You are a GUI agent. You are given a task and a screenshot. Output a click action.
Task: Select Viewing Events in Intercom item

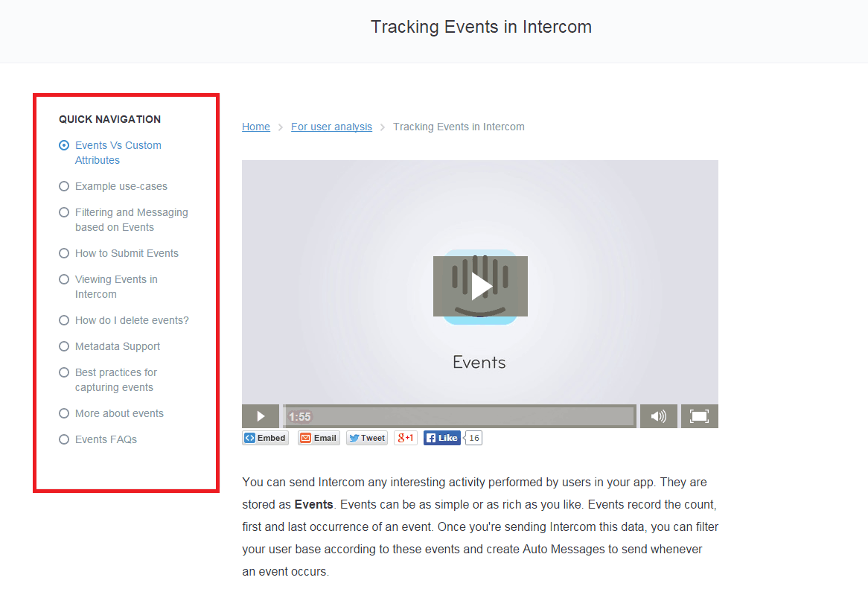coord(109,287)
